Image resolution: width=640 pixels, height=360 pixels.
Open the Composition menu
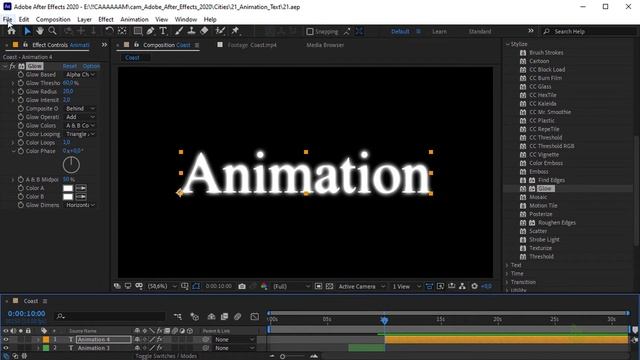(53, 19)
